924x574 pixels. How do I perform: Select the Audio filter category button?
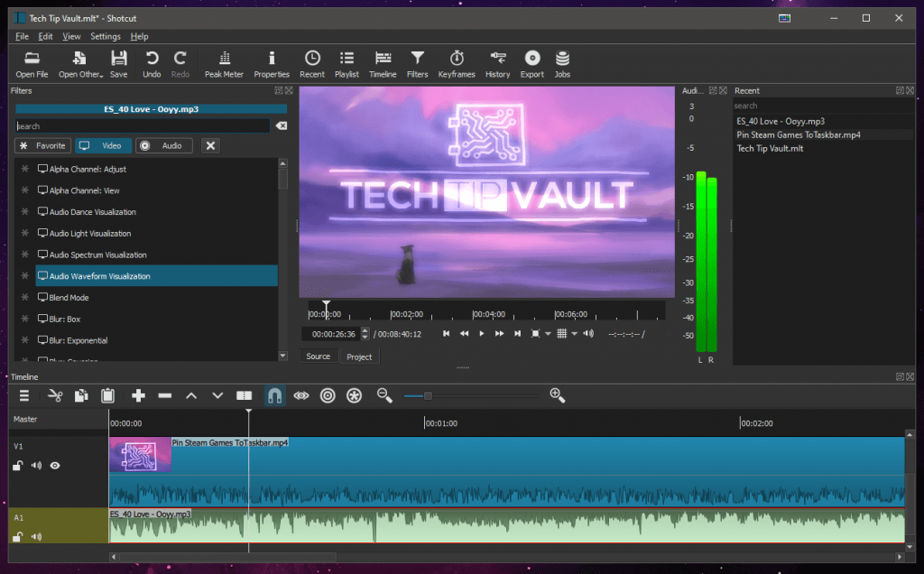coord(163,145)
